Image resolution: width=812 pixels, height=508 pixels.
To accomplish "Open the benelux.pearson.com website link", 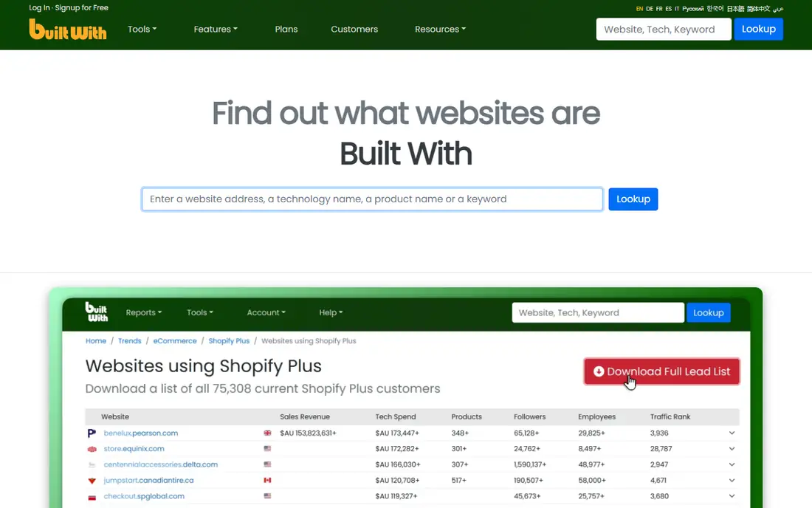I will [141, 433].
